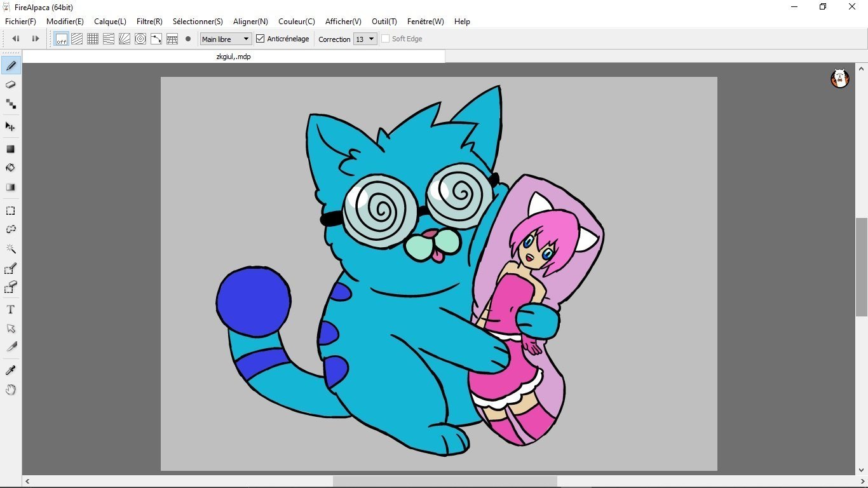Image resolution: width=868 pixels, height=488 pixels.
Task: Select the Move tool
Action: [11, 126]
